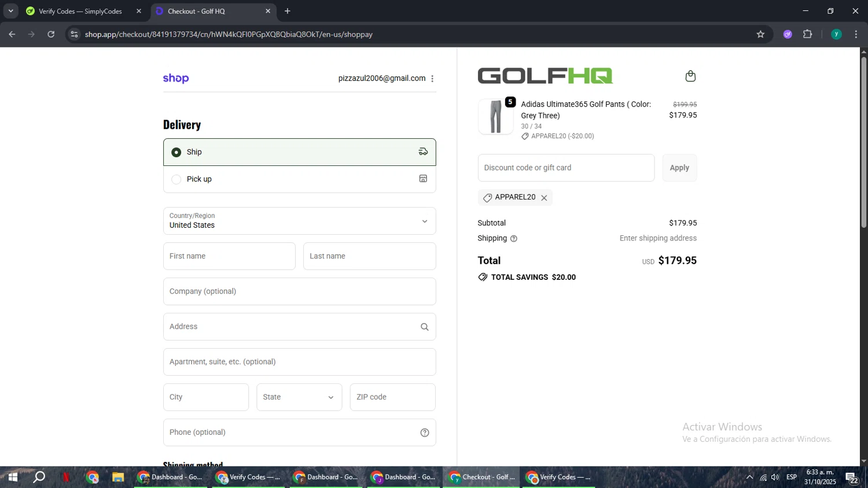Show phone number help tooltip icon
Screen dimensions: 868x488
(x=425, y=432)
